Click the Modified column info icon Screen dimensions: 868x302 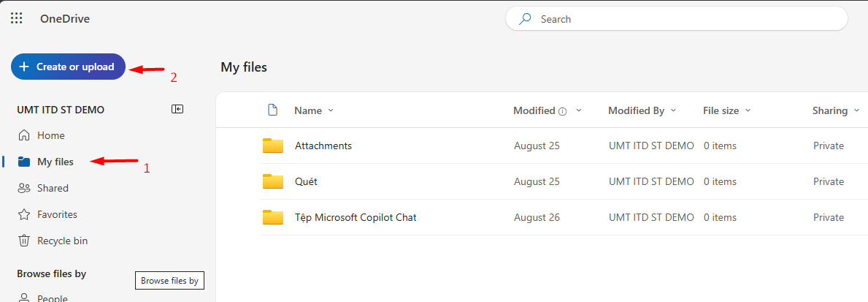[562, 111]
